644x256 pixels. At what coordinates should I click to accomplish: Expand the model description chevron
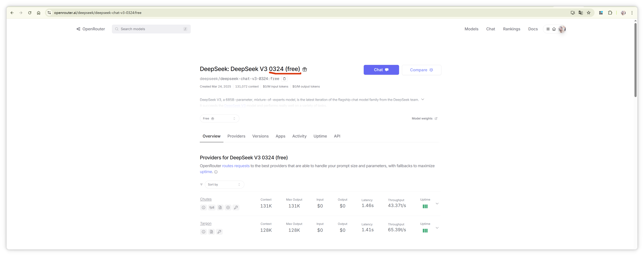click(x=423, y=99)
